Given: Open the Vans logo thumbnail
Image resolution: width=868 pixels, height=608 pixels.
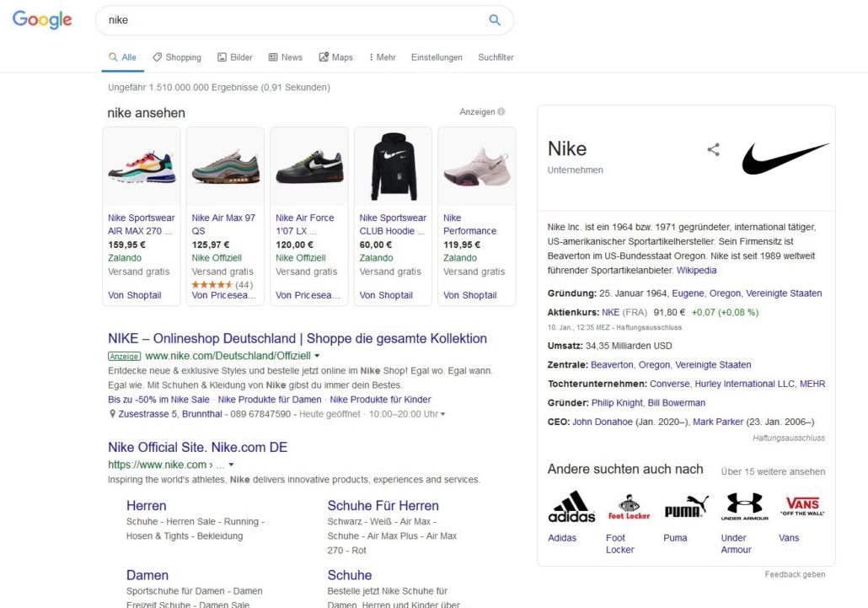Looking at the screenshot, I should point(802,506).
